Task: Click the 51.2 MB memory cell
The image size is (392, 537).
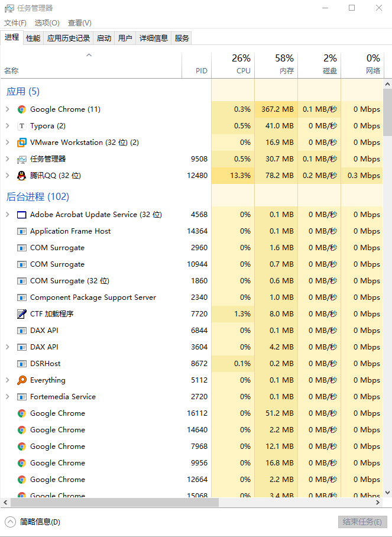Action: click(x=276, y=413)
